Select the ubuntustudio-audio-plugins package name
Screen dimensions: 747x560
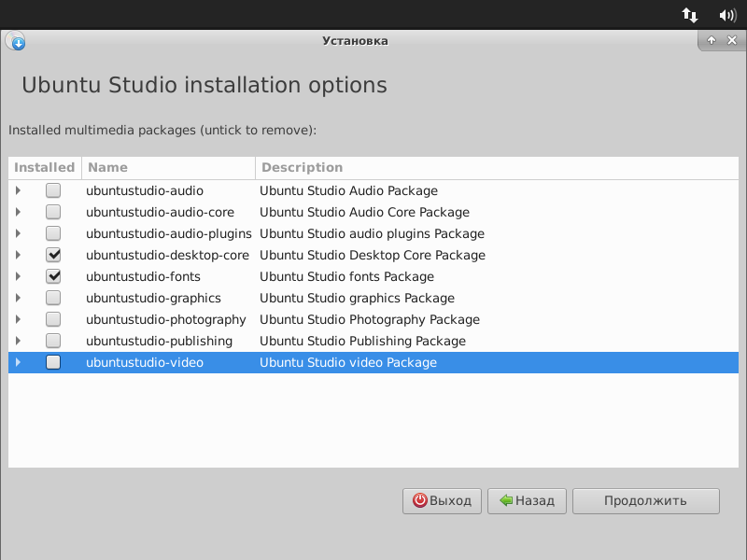tap(169, 233)
